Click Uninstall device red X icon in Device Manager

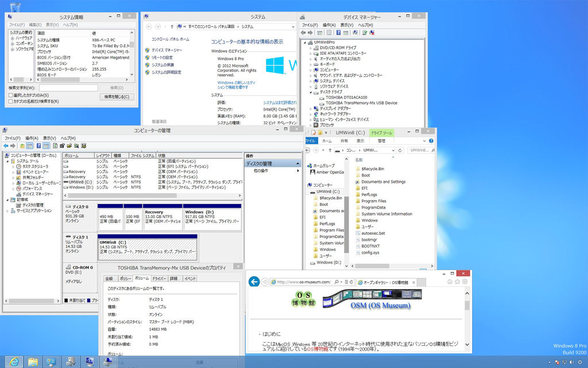[x=372, y=33]
